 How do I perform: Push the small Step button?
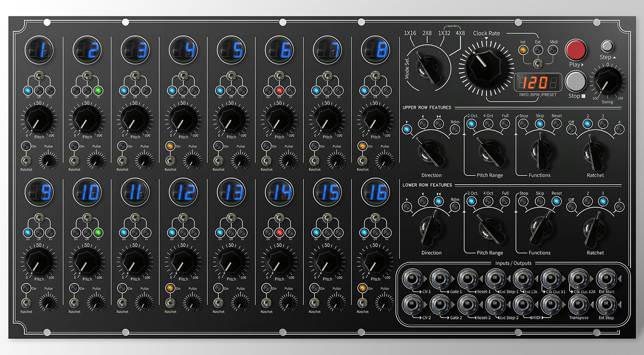coord(607,46)
